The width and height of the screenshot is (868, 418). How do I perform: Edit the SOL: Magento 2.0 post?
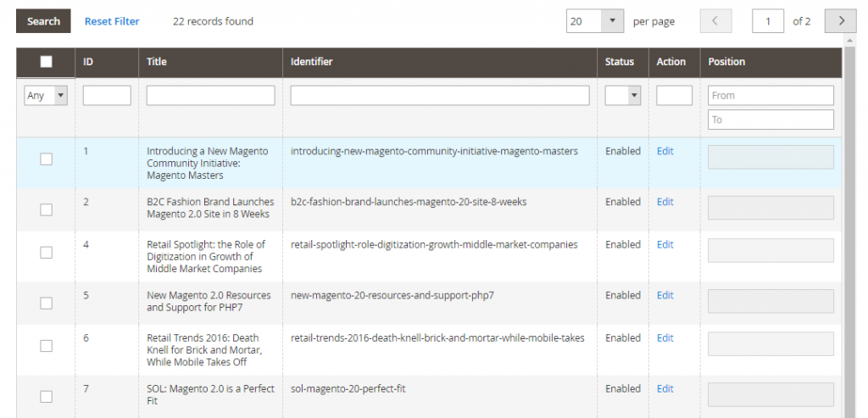665,389
